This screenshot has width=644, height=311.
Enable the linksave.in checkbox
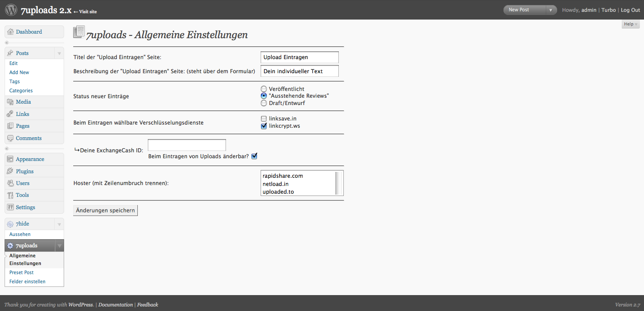tap(264, 119)
